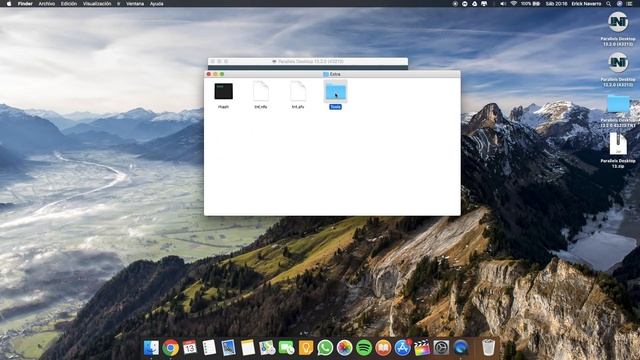This screenshot has height=360, width=640.
Task: Minimize the Extra Finder window
Action: coord(215,74)
